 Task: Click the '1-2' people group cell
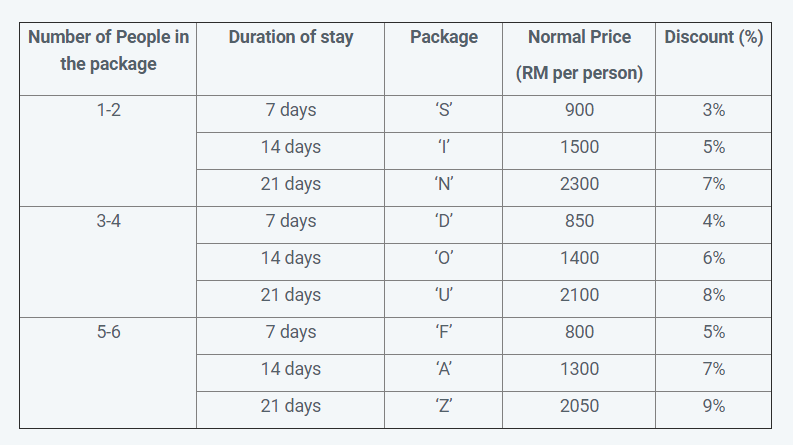click(108, 110)
